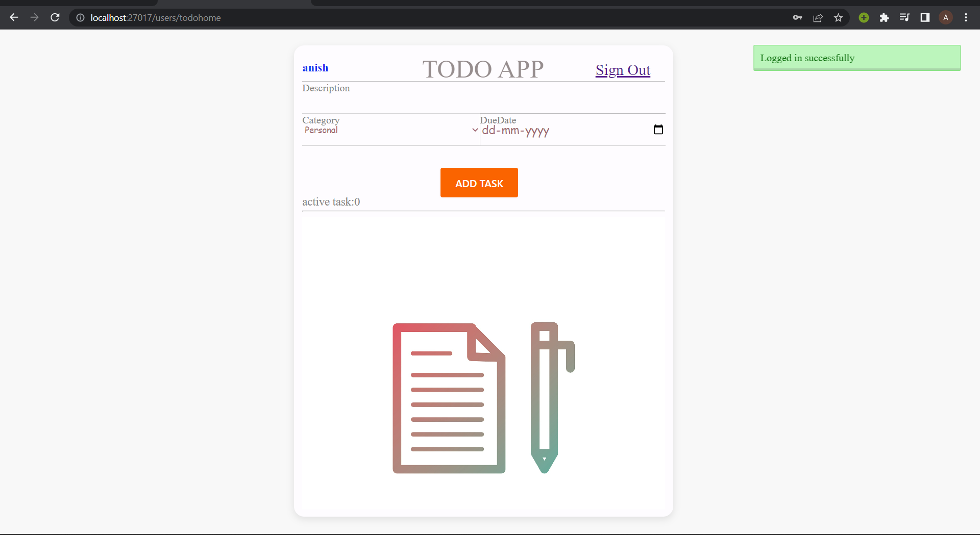Click the username anish
The width and height of the screenshot is (980, 535).
(315, 67)
